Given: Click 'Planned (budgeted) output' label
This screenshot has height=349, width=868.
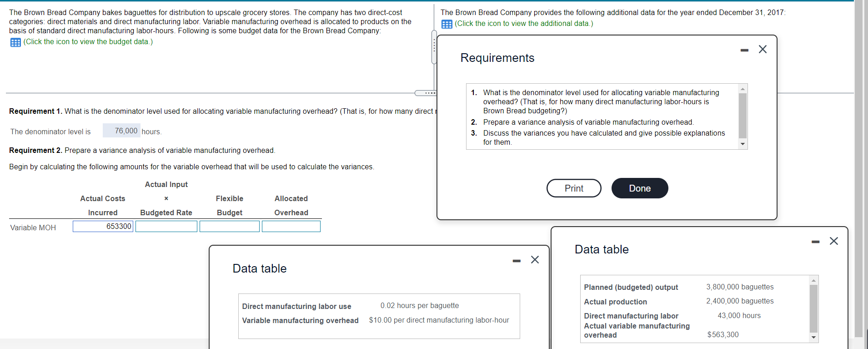Looking at the screenshot, I should (x=631, y=288).
